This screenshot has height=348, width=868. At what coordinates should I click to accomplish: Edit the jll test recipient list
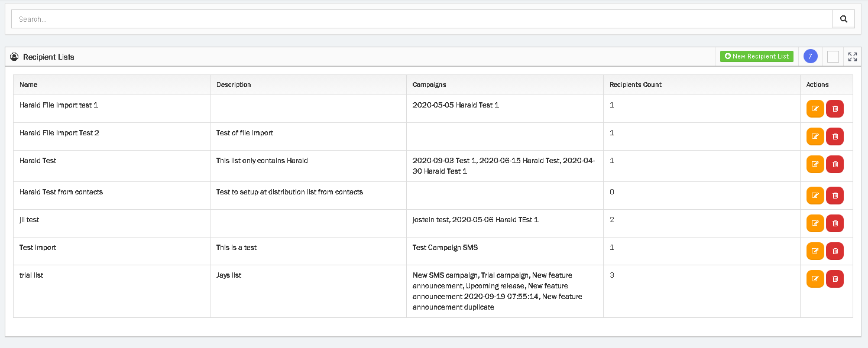(x=815, y=223)
